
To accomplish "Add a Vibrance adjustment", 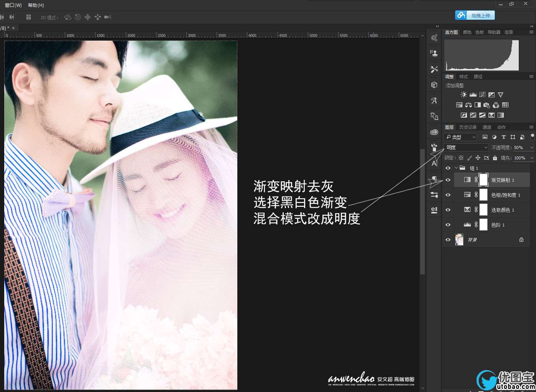I will tap(500, 95).
